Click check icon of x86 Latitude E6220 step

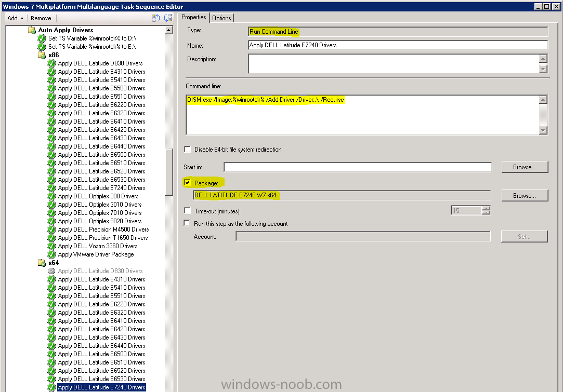(51, 105)
